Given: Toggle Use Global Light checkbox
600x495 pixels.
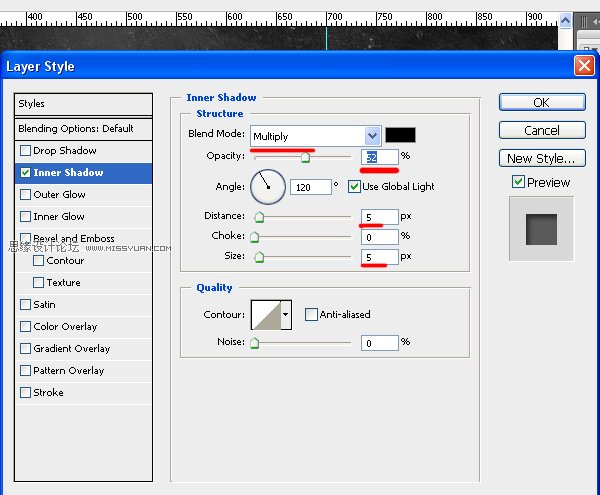Looking at the screenshot, I should pyautogui.click(x=354, y=187).
